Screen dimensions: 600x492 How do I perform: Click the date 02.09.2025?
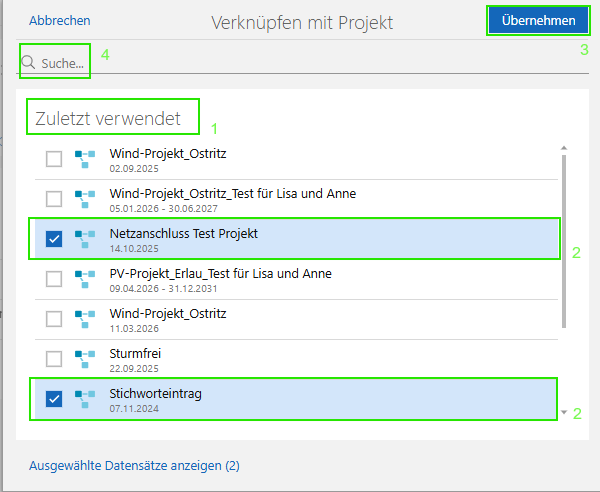click(134, 169)
